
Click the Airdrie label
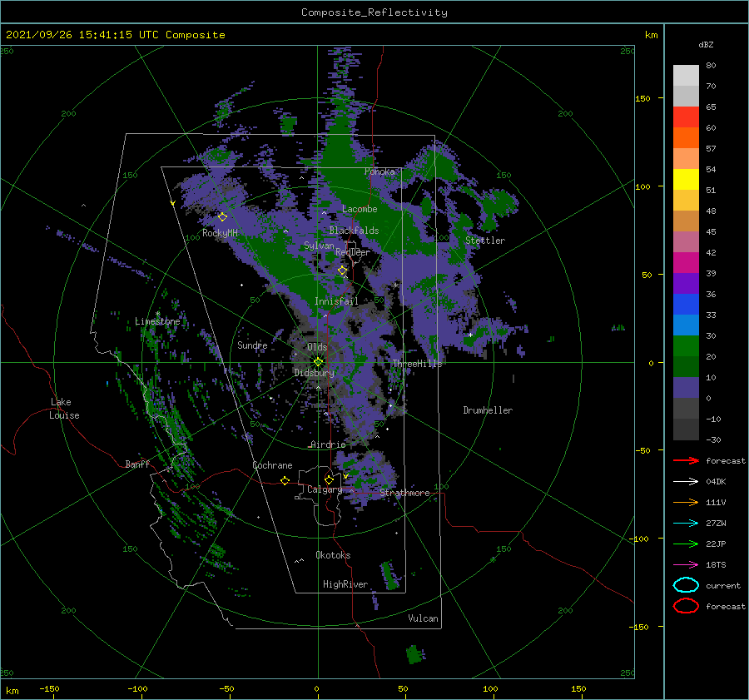click(328, 444)
